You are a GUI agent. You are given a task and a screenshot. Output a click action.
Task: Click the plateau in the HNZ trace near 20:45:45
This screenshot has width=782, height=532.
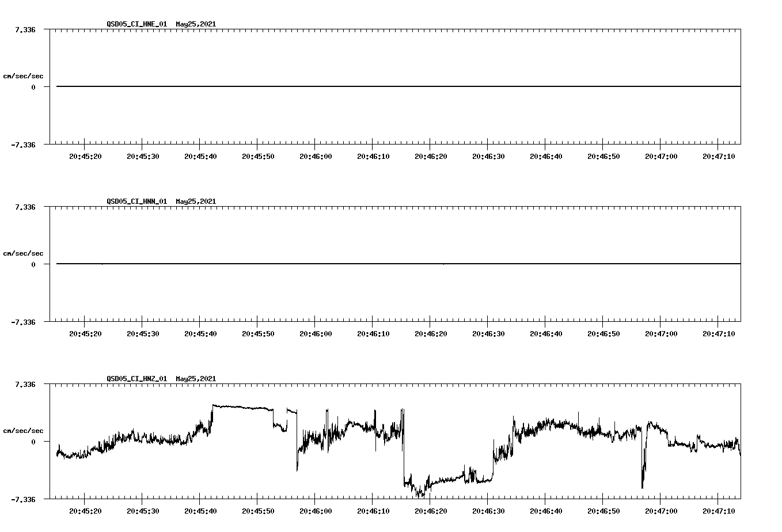click(242, 406)
